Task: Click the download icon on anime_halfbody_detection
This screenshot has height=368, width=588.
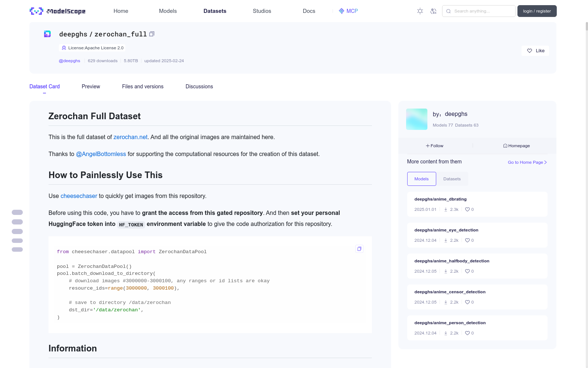Action: click(x=446, y=271)
